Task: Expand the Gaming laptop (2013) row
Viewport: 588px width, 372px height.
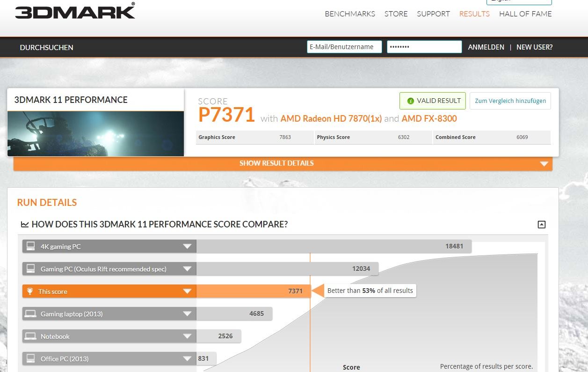Action: [x=187, y=314]
